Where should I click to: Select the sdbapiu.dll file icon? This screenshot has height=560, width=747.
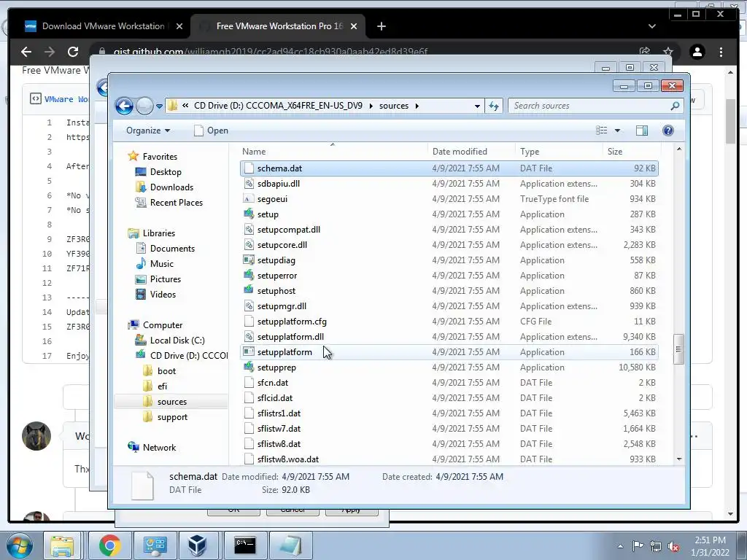(x=249, y=184)
